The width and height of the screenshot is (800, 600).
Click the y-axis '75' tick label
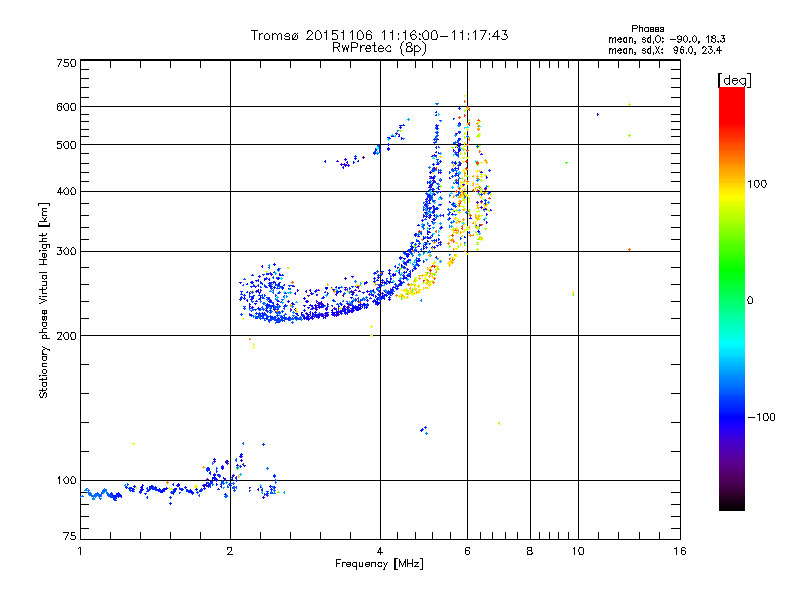70,536
